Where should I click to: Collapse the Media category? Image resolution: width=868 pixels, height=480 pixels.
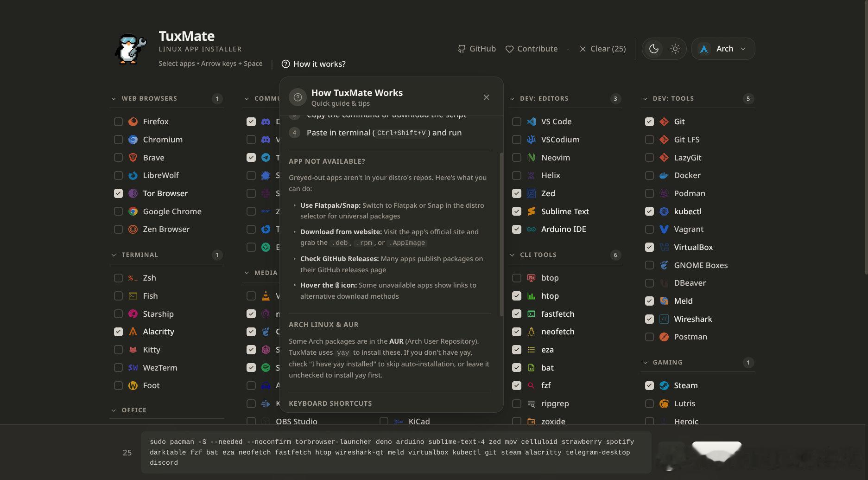(261, 273)
